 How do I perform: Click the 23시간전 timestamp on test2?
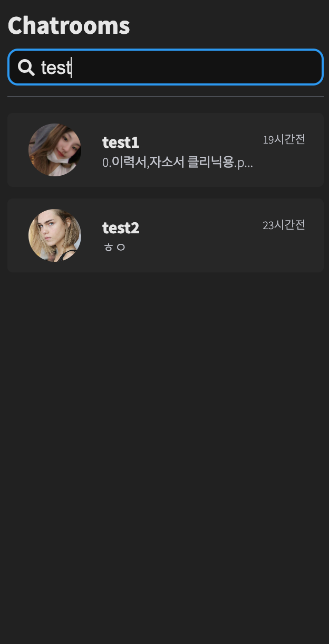pyautogui.click(x=284, y=224)
